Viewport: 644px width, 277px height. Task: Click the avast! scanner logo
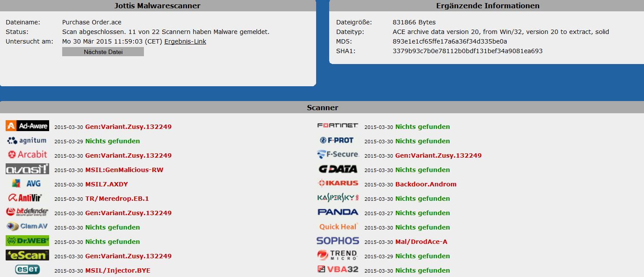point(27,169)
